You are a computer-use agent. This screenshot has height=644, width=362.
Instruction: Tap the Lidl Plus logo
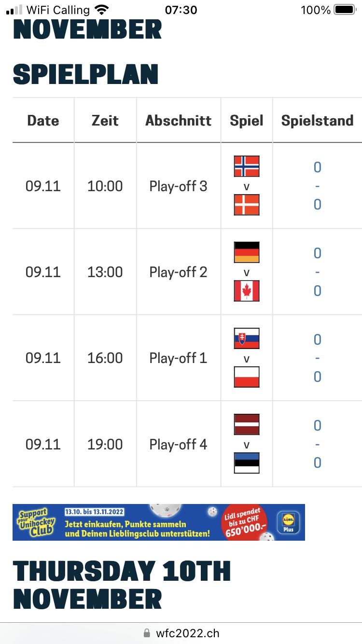pyautogui.click(x=289, y=523)
